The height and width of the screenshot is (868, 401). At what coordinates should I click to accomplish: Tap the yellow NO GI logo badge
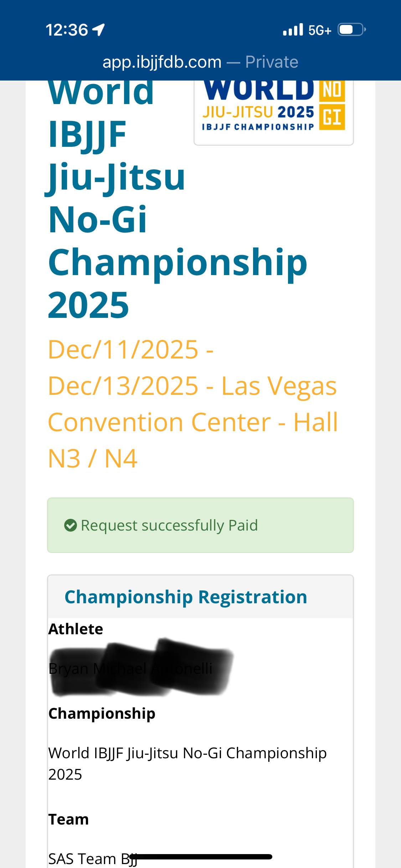(332, 105)
